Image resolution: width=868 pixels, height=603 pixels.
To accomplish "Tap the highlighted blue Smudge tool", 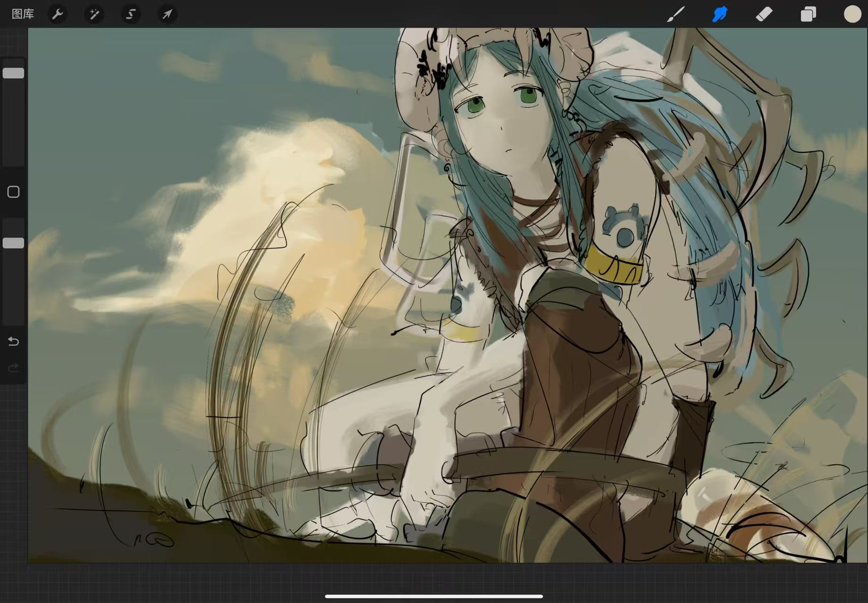I will pyautogui.click(x=720, y=14).
